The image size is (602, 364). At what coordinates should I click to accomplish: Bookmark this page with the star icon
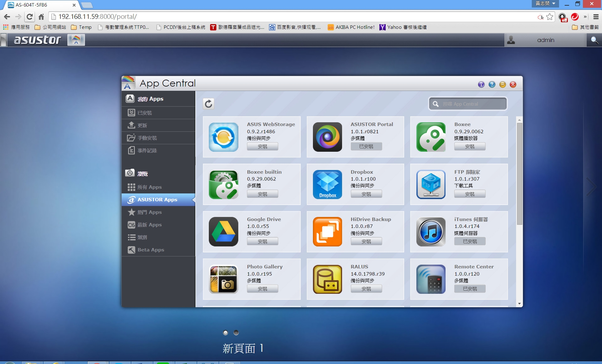[x=550, y=17]
